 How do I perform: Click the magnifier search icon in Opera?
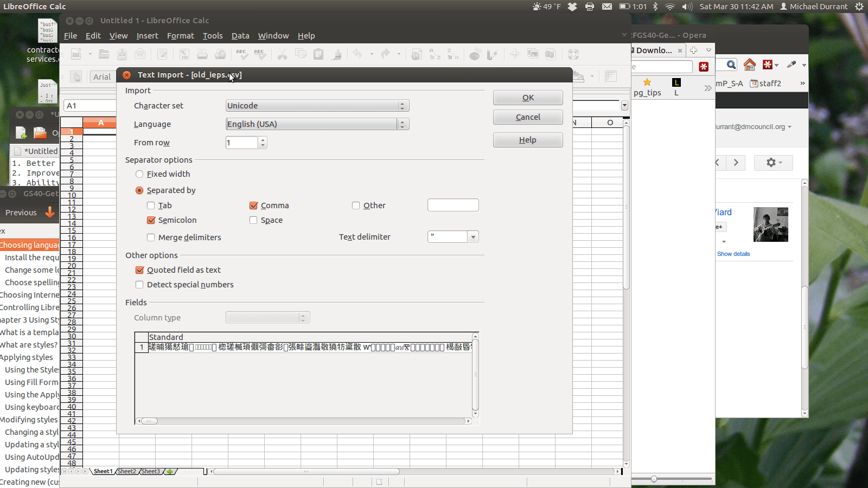coord(731,65)
